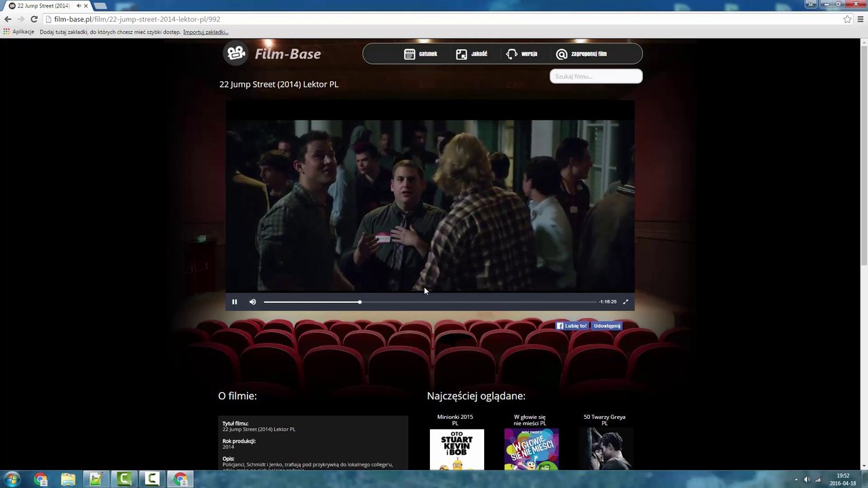Image resolution: width=868 pixels, height=488 pixels.
Task: Open the Aplikacje apps shortcut
Action: (x=19, y=32)
